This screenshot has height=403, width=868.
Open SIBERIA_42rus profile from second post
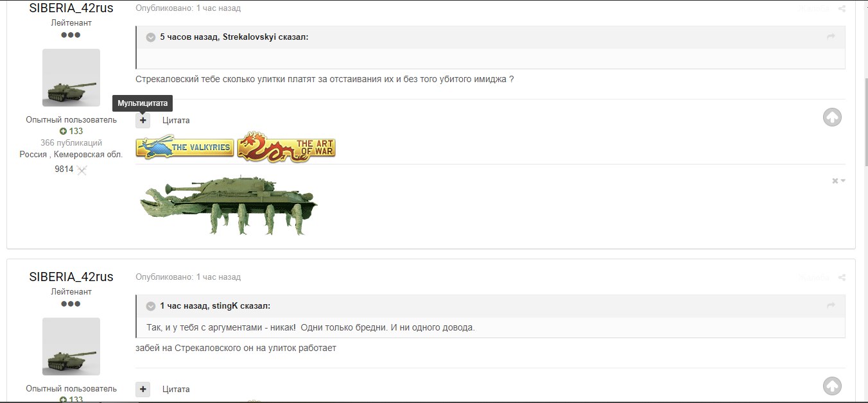pyautogui.click(x=71, y=277)
